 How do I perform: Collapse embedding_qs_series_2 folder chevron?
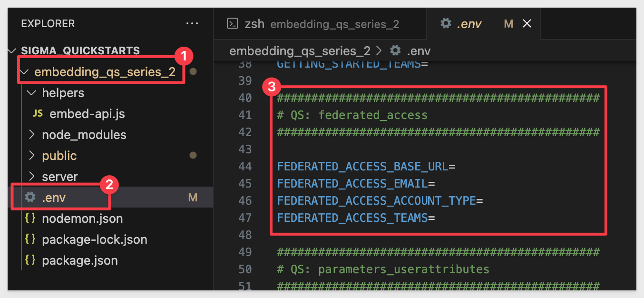point(24,72)
